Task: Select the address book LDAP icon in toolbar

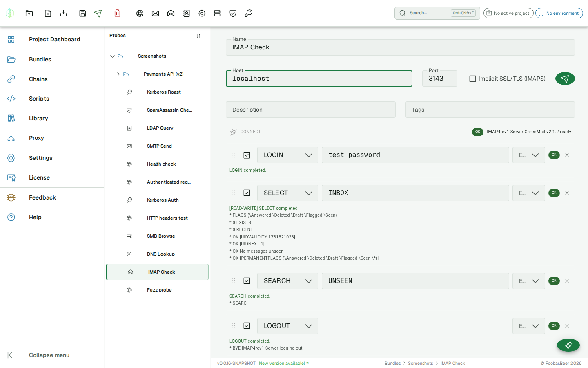Action: click(x=186, y=13)
